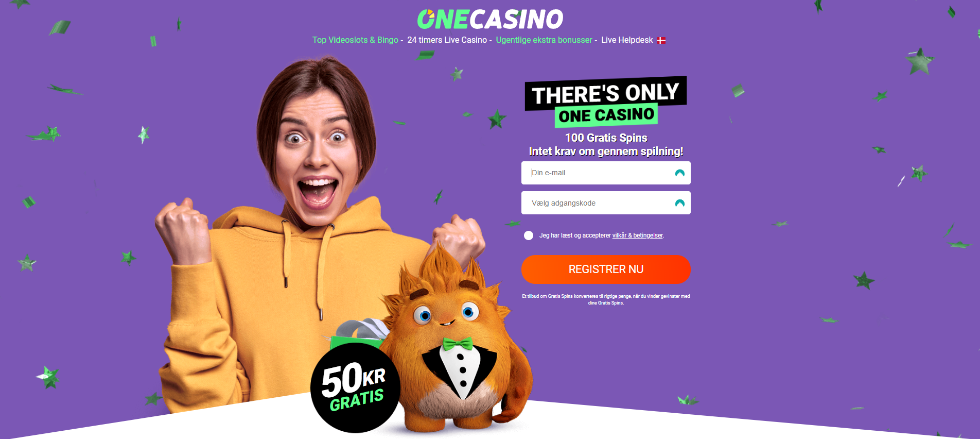Viewport: 980px width, 439px height.
Task: Select Top Videoslots & Bingo text
Action: (355, 40)
